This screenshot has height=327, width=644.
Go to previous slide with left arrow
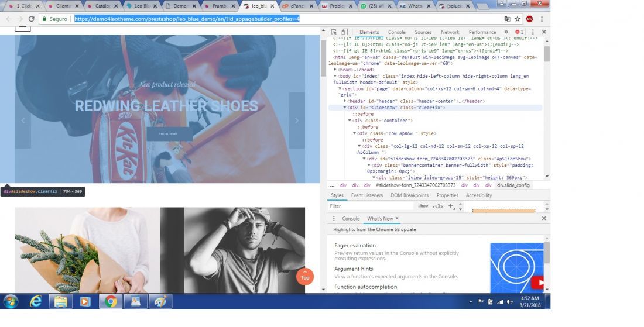[23, 121]
